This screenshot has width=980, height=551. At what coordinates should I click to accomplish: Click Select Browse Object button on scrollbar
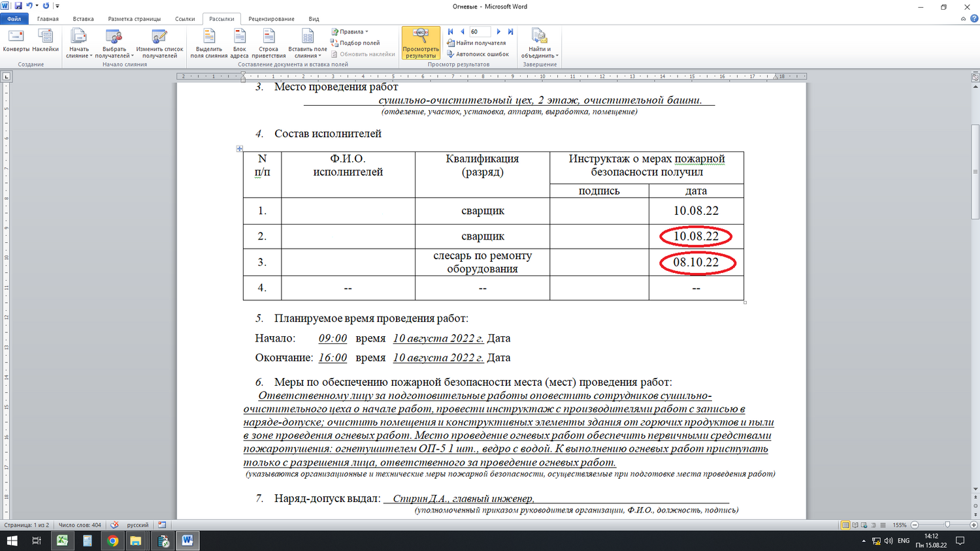(975, 505)
